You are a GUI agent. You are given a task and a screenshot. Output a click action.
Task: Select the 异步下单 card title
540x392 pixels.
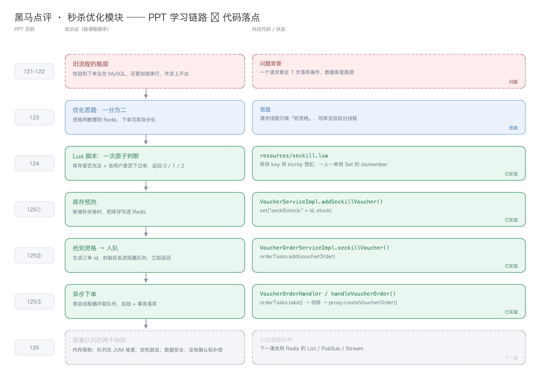85,294
